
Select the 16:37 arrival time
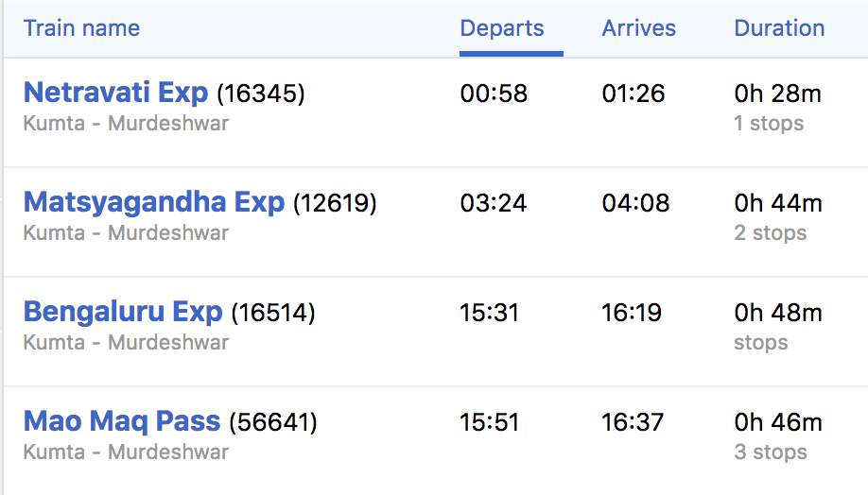634,422
